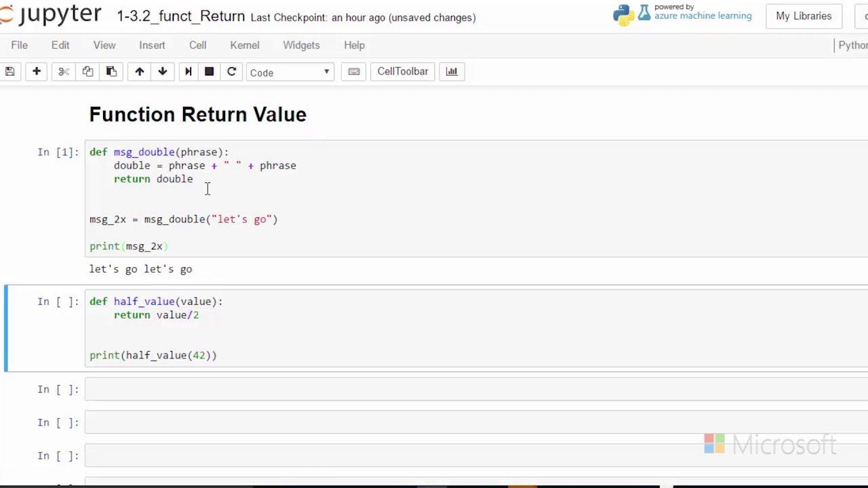Image resolution: width=868 pixels, height=488 pixels.
Task: Click the Function Return Value heading
Action: (x=198, y=115)
